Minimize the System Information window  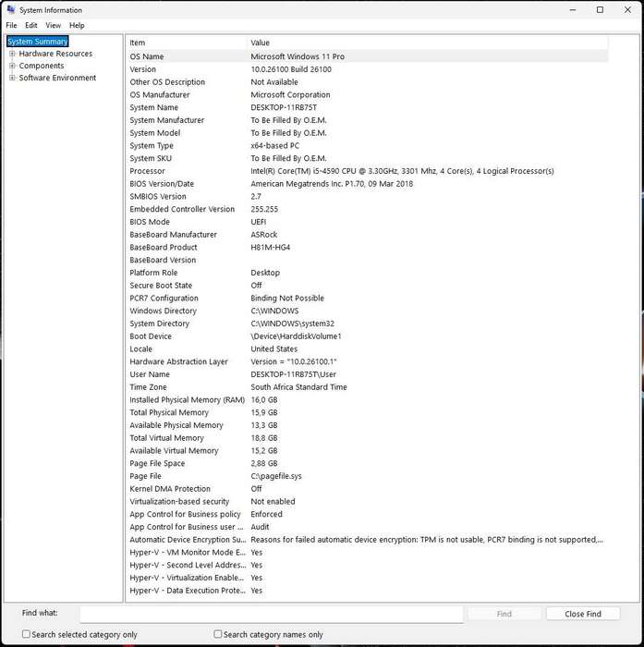pyautogui.click(x=573, y=9)
